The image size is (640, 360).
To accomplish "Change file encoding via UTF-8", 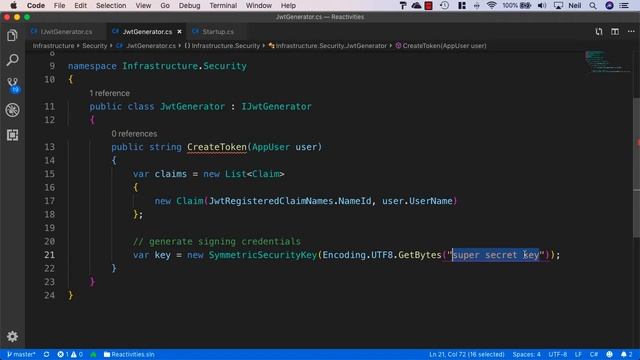I will point(558,354).
